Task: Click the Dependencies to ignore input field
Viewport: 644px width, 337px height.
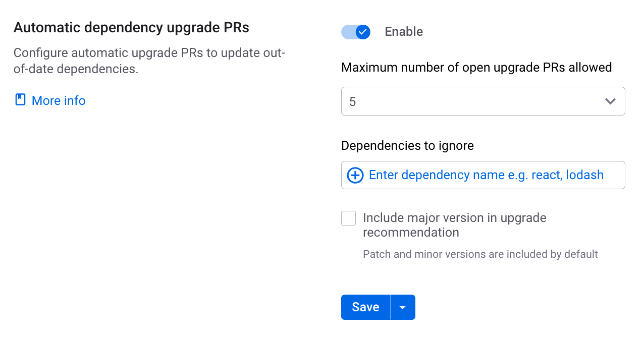Action: [483, 175]
